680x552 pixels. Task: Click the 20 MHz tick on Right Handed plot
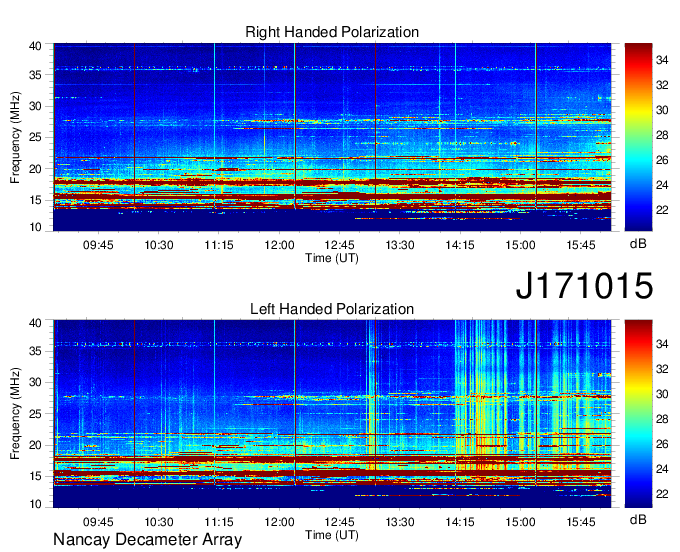(36, 169)
